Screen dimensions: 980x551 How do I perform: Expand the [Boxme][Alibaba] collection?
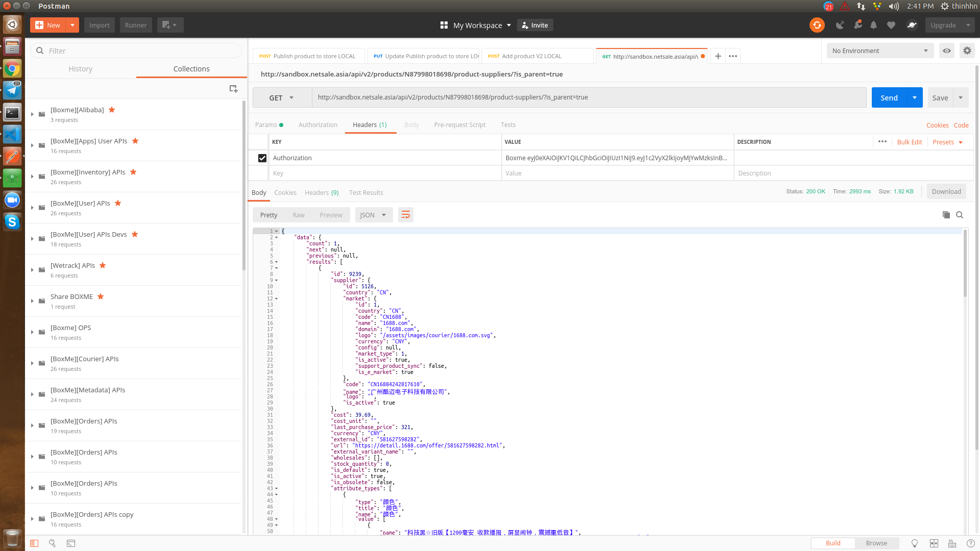(32, 114)
